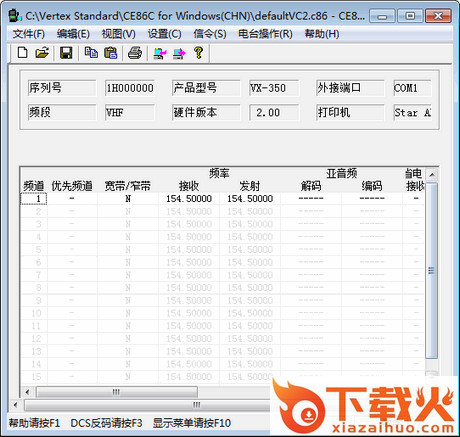Viewport: 460px width, 437px height.
Task: Click the table horizontal scroll left arrow
Action: click(x=27, y=392)
